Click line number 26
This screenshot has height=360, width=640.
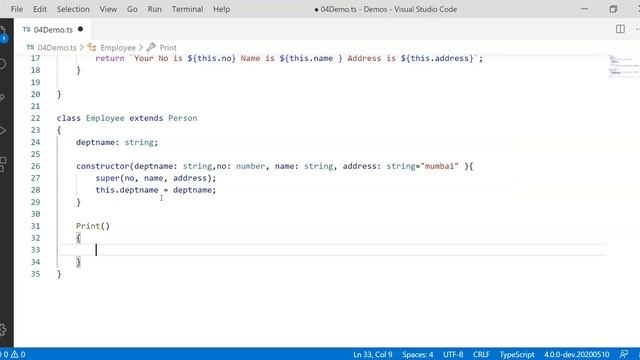point(36,166)
